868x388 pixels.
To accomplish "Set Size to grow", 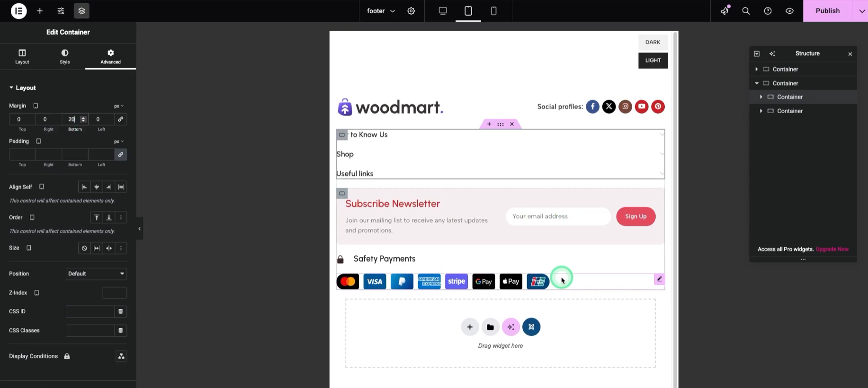I will tap(97, 248).
